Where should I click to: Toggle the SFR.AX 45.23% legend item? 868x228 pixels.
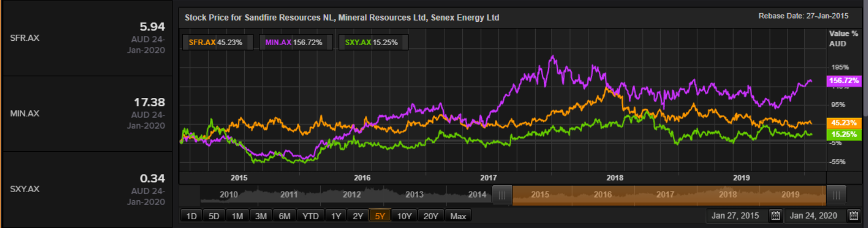218,42
